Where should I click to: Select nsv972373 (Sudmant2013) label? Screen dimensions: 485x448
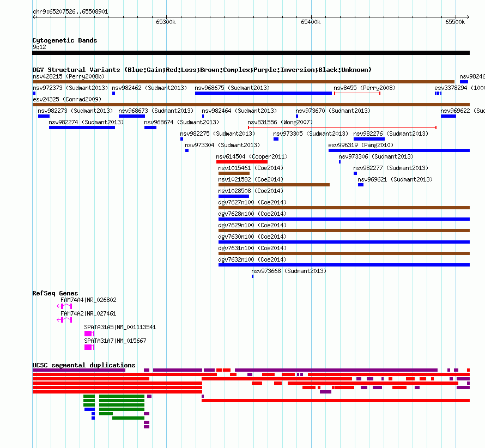(70, 88)
